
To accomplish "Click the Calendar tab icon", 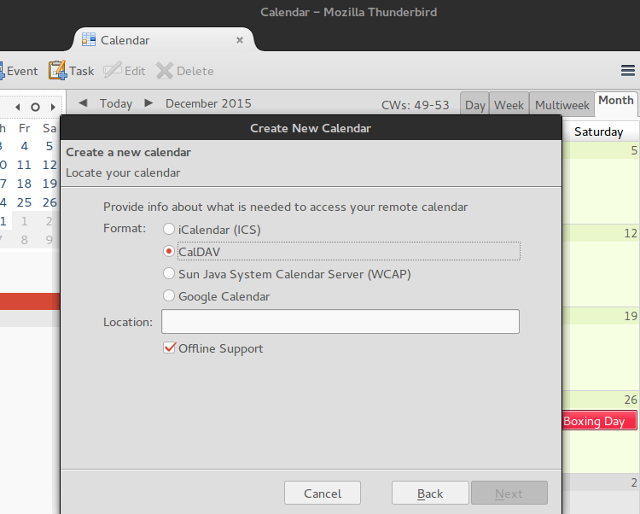I will (89, 40).
